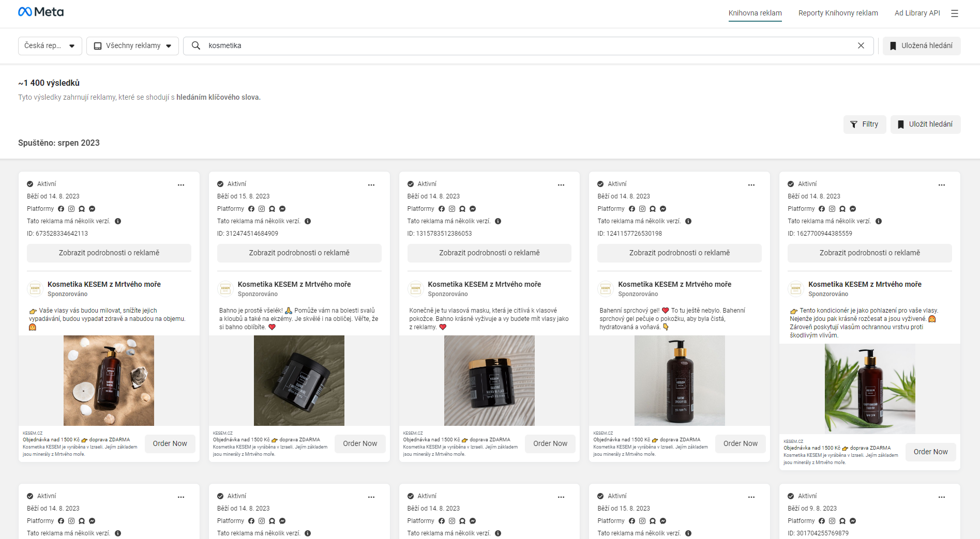Open options menu for ad 1627700944385559
Viewport: 980px width, 539px height.
[942, 184]
